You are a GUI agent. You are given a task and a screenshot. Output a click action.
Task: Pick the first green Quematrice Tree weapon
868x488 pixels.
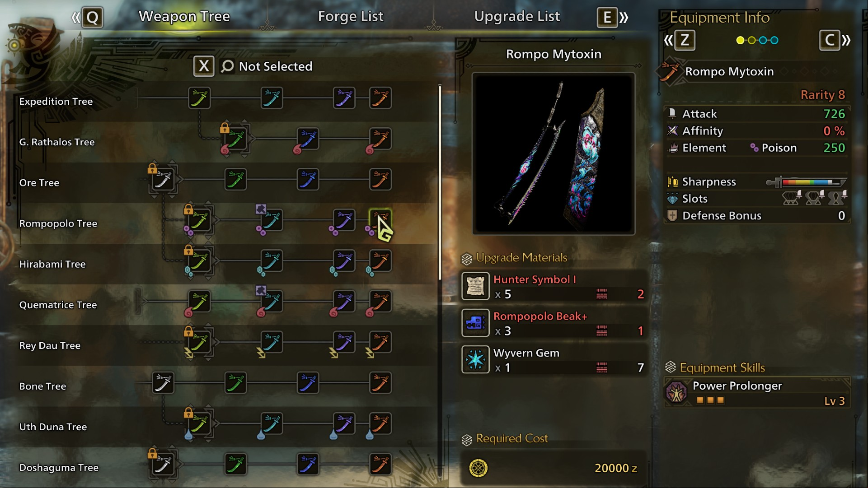[199, 302]
